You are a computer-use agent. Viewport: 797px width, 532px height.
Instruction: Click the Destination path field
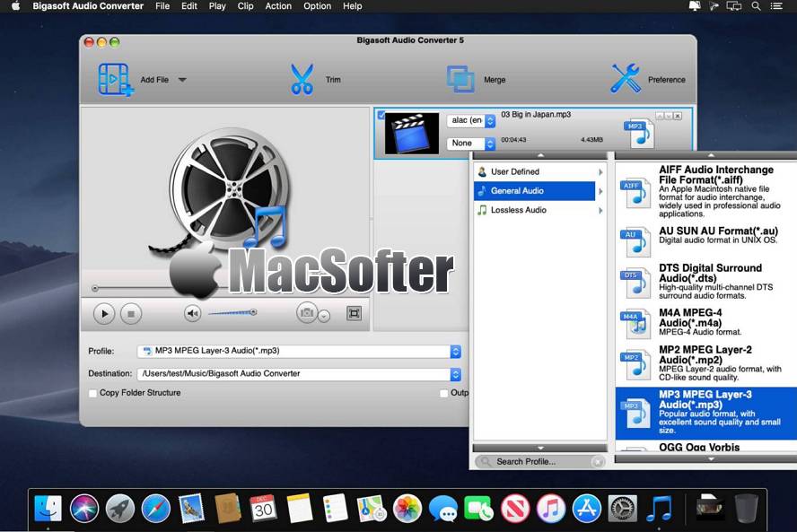[293, 374]
